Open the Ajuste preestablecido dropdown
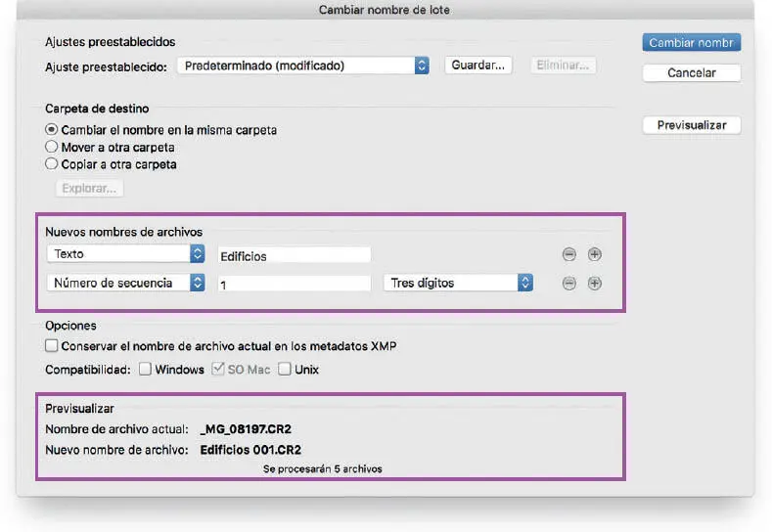Viewport: 772px width, 532px height. tap(303, 66)
